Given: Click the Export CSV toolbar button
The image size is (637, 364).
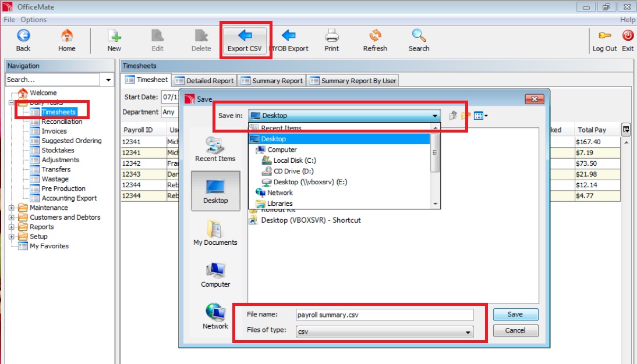Looking at the screenshot, I should point(245,40).
